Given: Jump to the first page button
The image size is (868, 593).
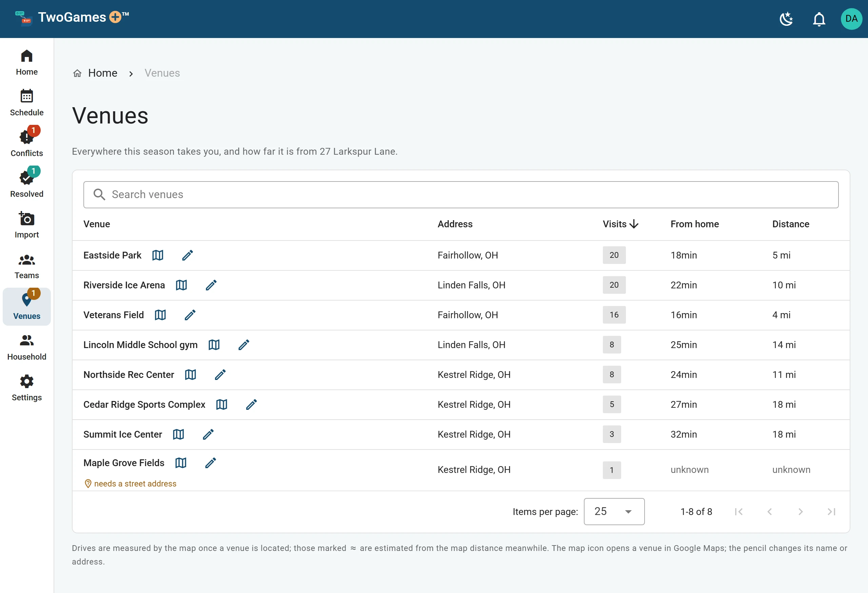Looking at the screenshot, I should coord(738,512).
